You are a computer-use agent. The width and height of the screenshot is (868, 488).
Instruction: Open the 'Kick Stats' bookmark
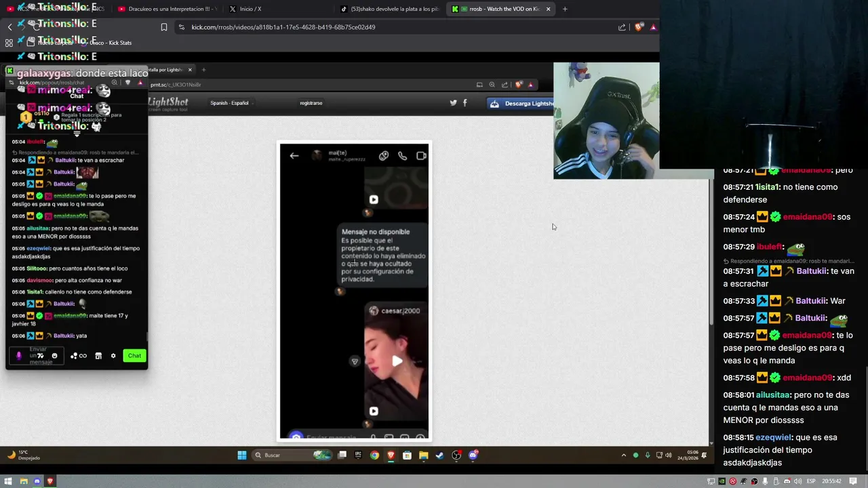point(111,43)
